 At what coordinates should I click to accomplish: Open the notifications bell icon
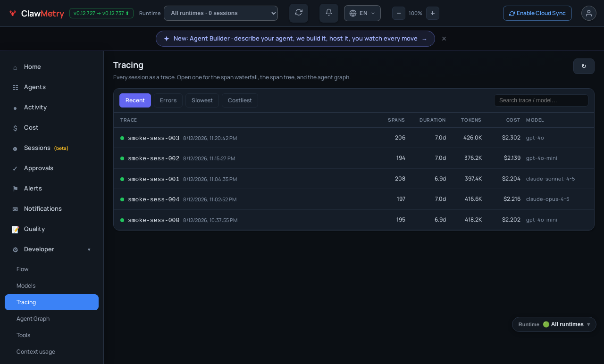[329, 13]
